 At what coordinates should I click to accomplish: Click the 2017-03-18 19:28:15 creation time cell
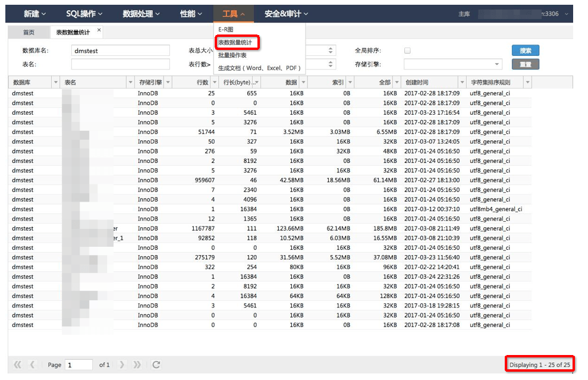(x=432, y=306)
